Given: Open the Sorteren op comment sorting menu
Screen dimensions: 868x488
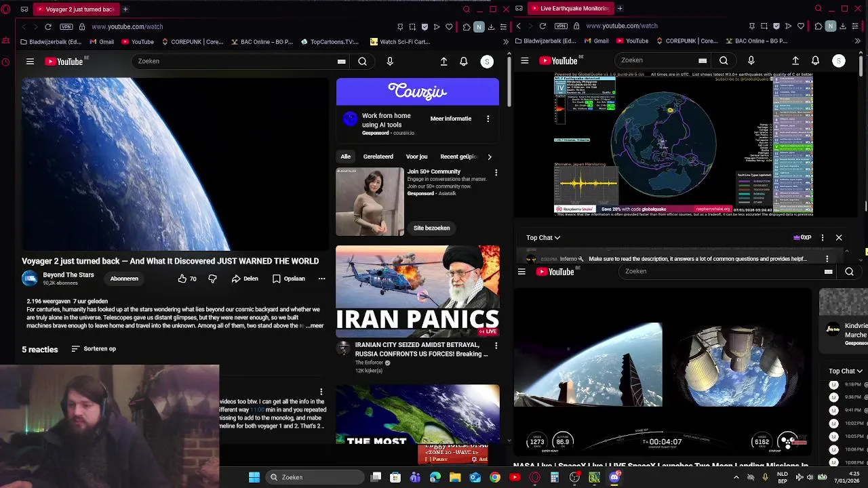Looking at the screenshot, I should point(94,349).
